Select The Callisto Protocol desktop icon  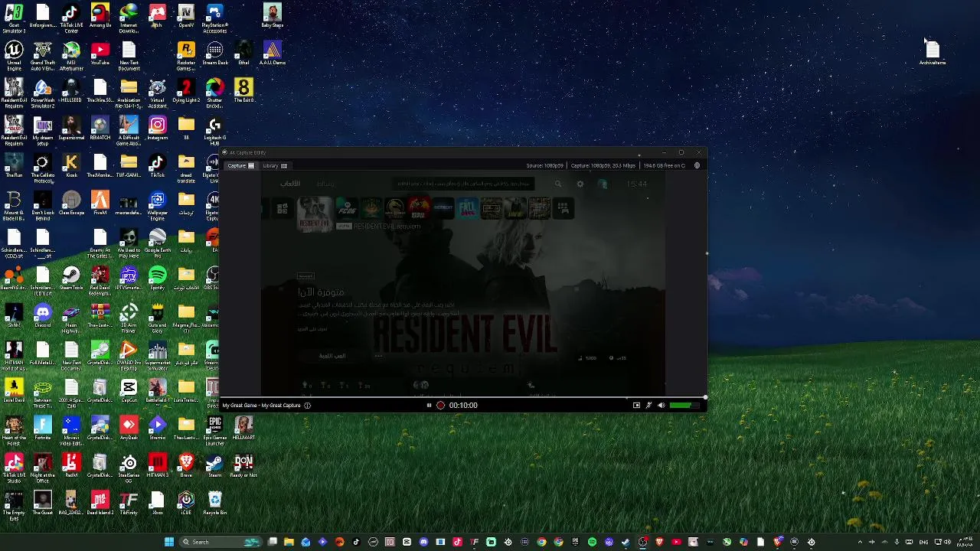tap(42, 168)
